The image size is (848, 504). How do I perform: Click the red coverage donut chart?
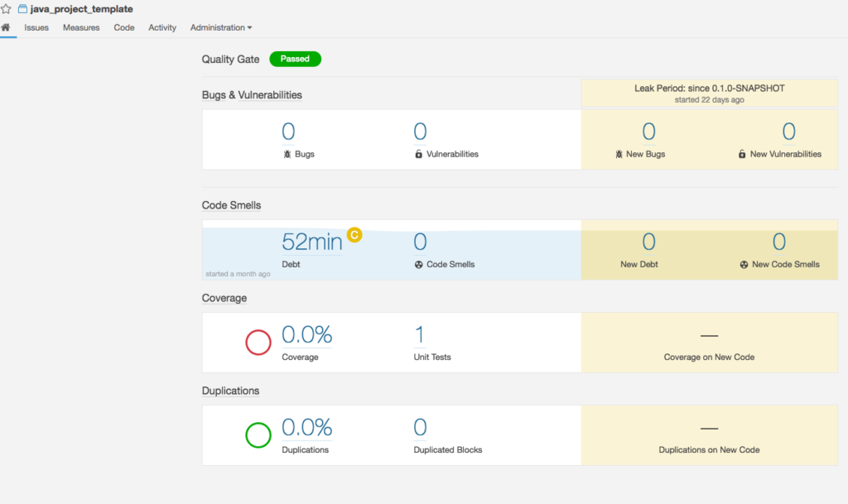point(258,342)
